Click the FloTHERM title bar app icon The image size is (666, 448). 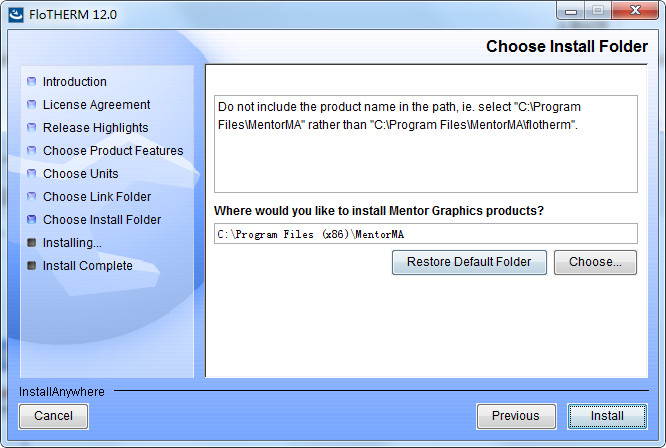pos(15,12)
